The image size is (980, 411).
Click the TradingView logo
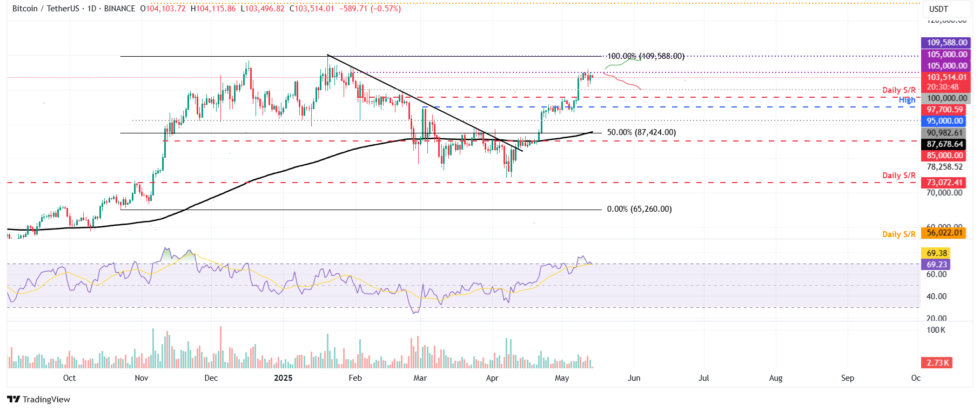tap(38, 399)
